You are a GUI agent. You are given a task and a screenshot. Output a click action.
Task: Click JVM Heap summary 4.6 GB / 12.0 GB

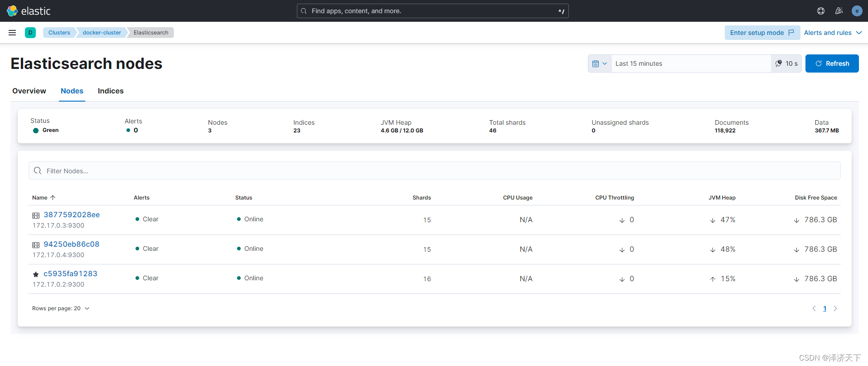(x=402, y=131)
